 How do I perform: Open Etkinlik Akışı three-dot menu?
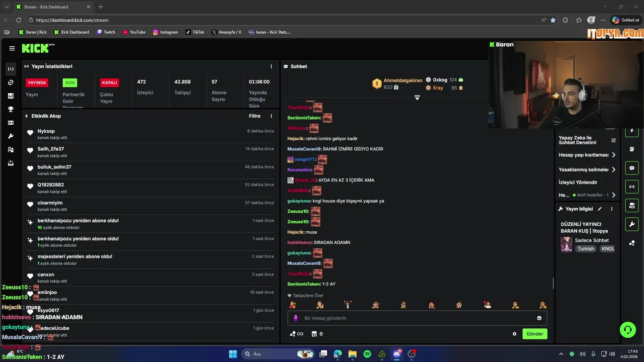click(x=271, y=116)
